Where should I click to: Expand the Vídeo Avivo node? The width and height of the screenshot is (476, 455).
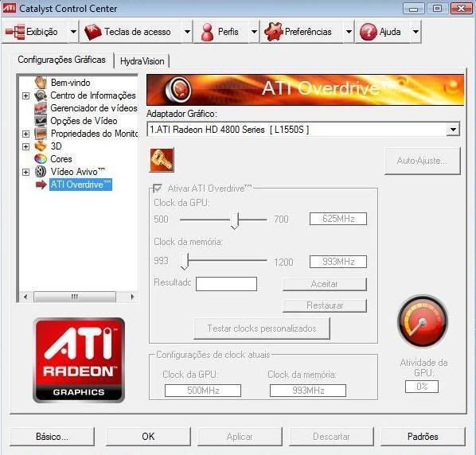coord(25,172)
